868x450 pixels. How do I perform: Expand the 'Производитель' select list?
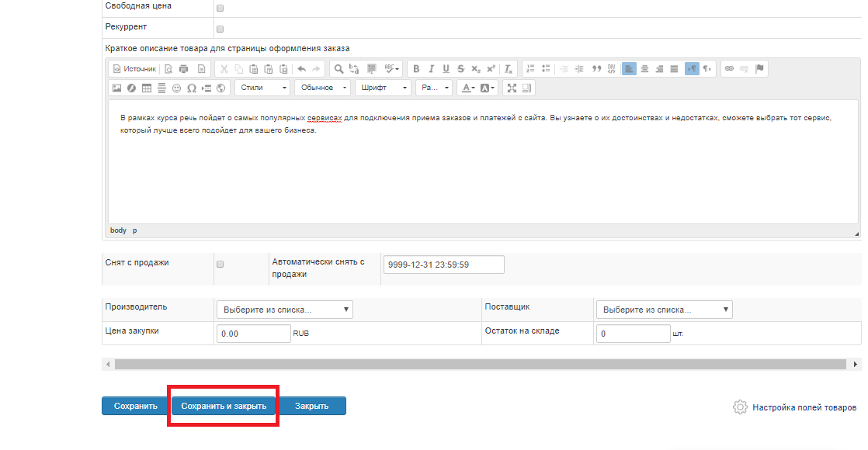click(284, 310)
